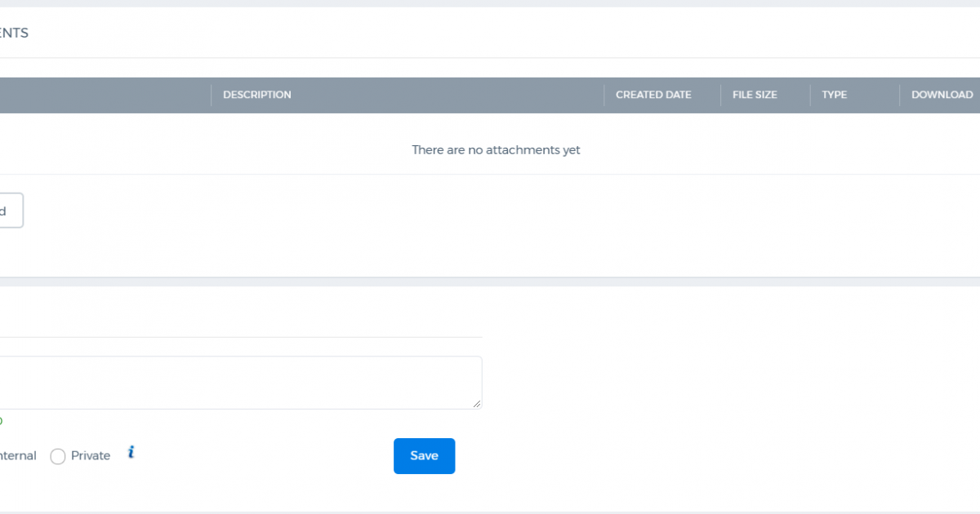Sort by the FILE SIZE column header
The width and height of the screenshot is (980, 514).
[755, 95]
